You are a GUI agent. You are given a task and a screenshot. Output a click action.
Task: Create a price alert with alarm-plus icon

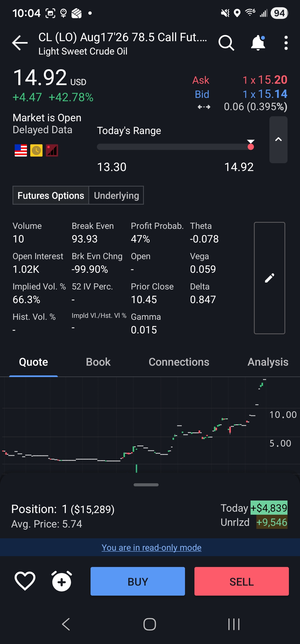(x=62, y=581)
